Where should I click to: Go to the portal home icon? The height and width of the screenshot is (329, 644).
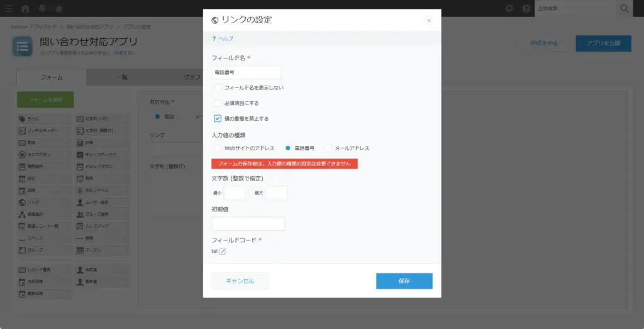pyautogui.click(x=25, y=8)
